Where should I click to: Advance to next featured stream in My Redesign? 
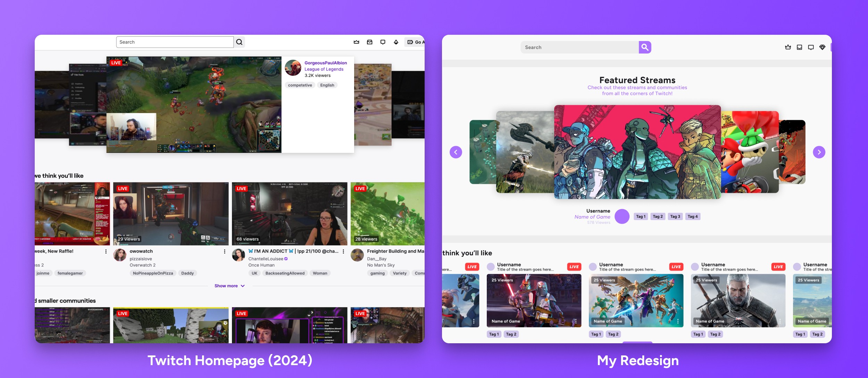click(x=819, y=152)
